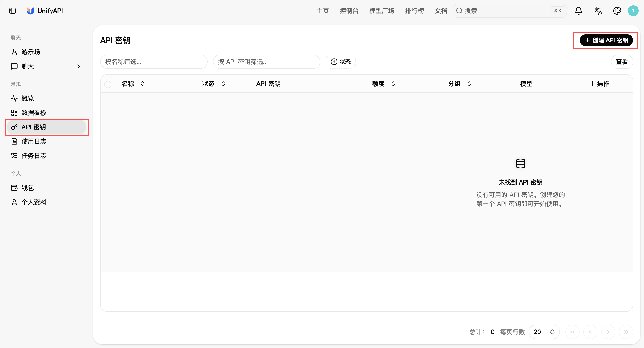
Task: Collapse the sidebar with the panel toggle icon
Action: pyautogui.click(x=13, y=11)
